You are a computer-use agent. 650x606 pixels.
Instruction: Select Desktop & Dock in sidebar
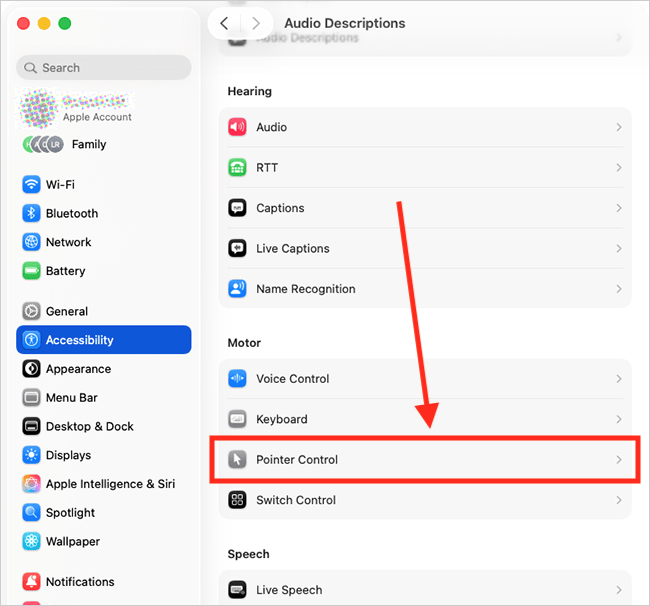click(x=89, y=426)
